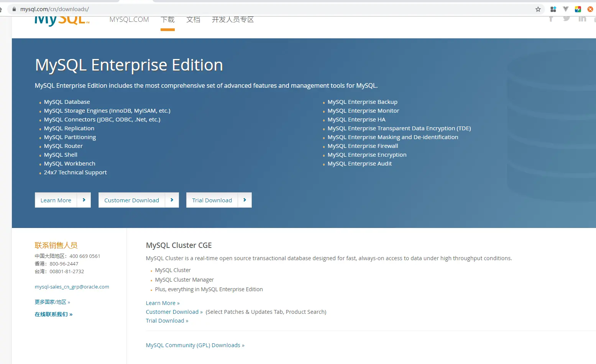This screenshot has width=596, height=364.
Task: Click the padlock site-security icon
Action: [14, 9]
